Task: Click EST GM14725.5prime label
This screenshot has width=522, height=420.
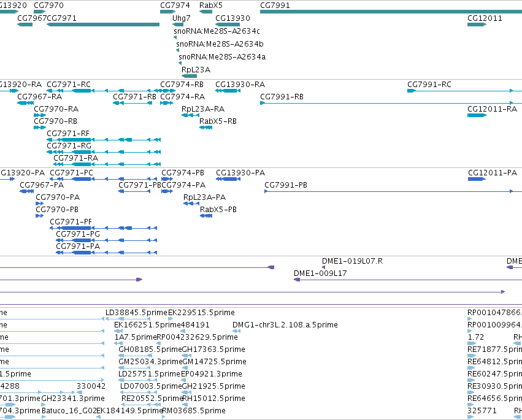Action: pos(215,362)
